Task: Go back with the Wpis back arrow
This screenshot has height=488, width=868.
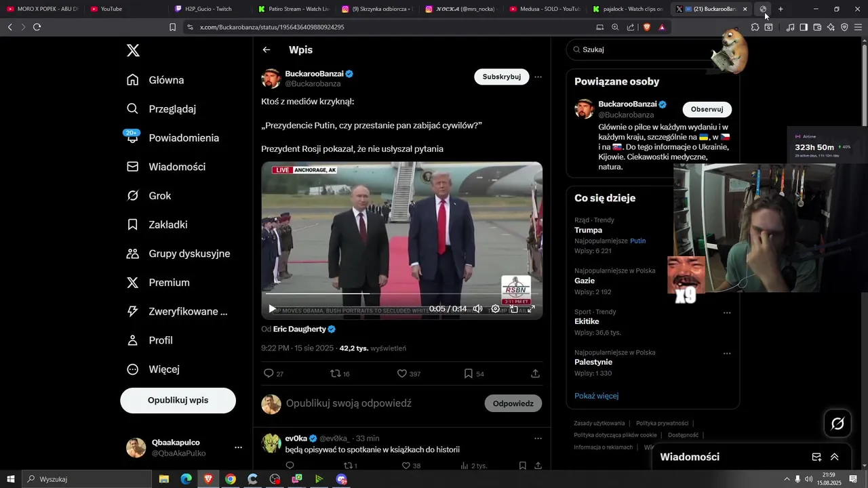Action: (267, 50)
